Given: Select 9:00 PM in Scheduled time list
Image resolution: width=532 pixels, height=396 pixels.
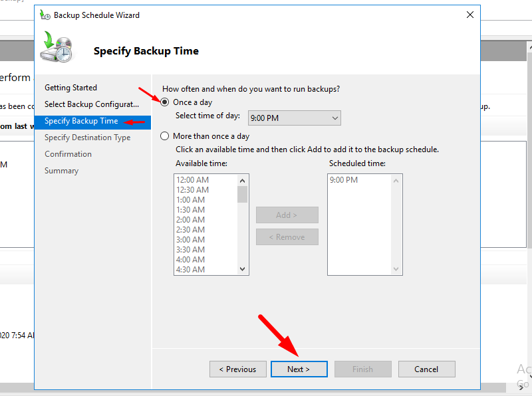Looking at the screenshot, I should click(x=343, y=180).
